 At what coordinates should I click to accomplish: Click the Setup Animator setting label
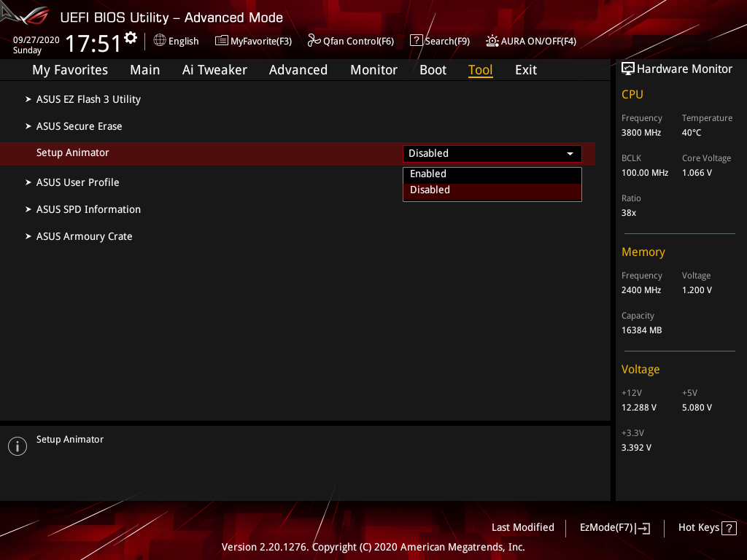[x=72, y=152]
